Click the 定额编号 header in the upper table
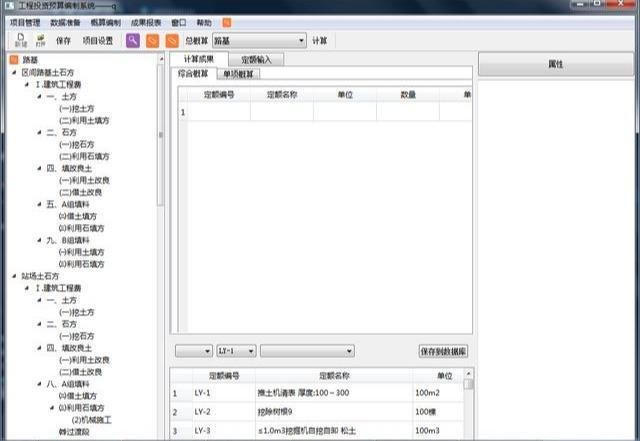 [219, 95]
